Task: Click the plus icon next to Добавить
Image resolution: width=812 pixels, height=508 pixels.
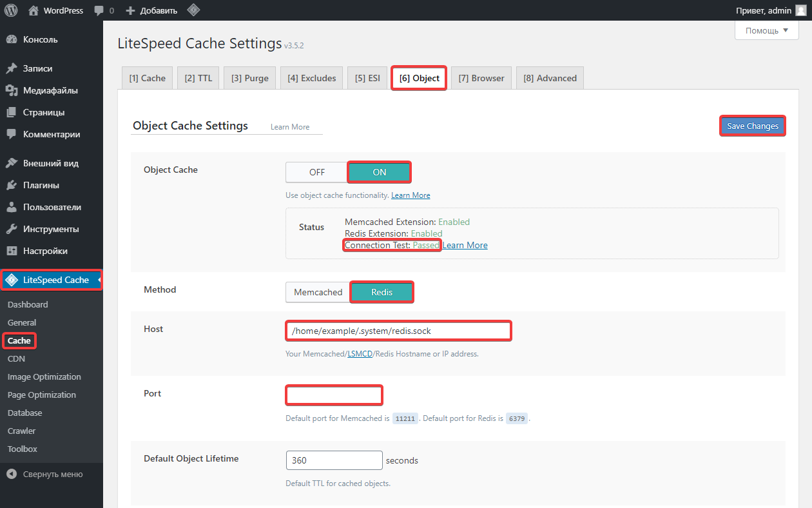Action: coord(130,11)
